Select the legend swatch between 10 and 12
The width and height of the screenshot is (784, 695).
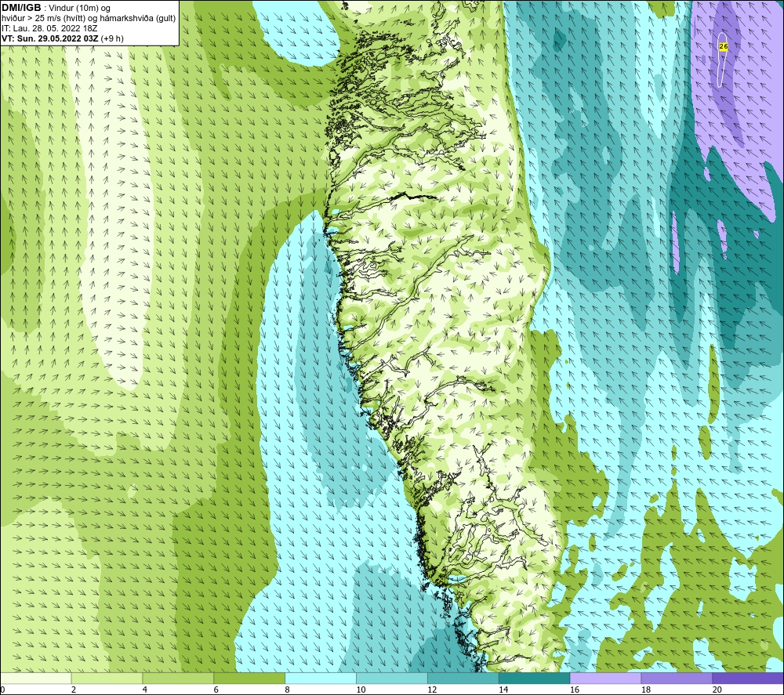point(392,678)
